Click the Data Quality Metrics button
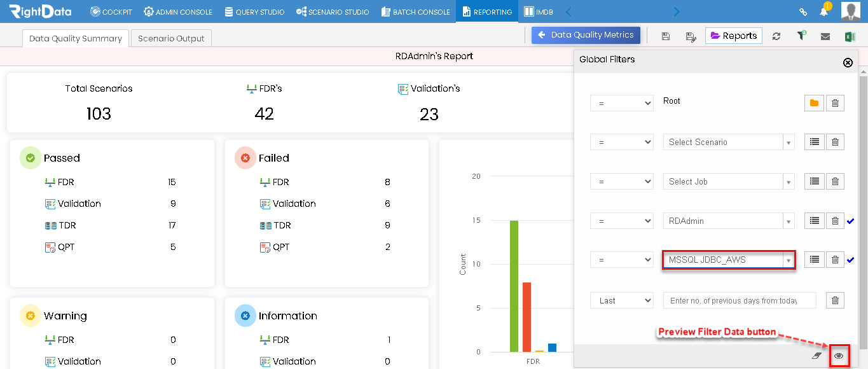This screenshot has width=868, height=369. pyautogui.click(x=586, y=35)
